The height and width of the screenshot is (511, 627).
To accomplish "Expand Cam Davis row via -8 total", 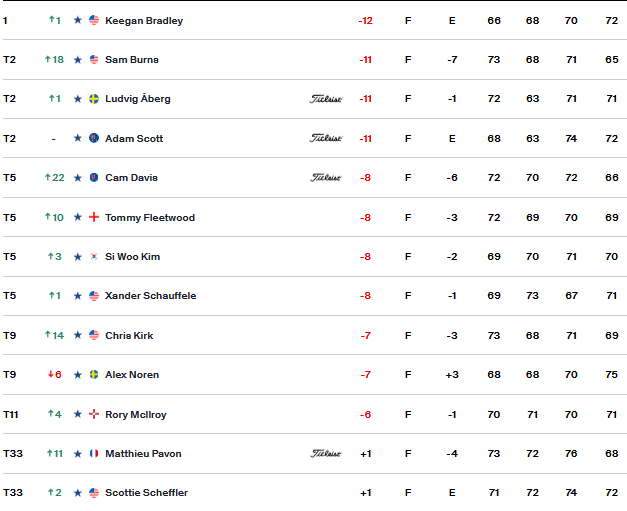I will (x=365, y=178).
